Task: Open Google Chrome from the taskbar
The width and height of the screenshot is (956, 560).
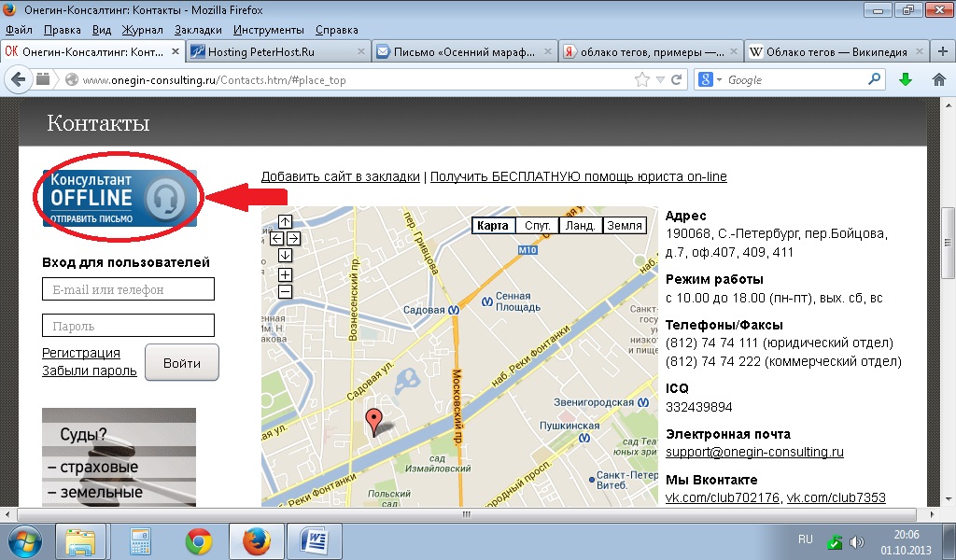Action: 198,540
